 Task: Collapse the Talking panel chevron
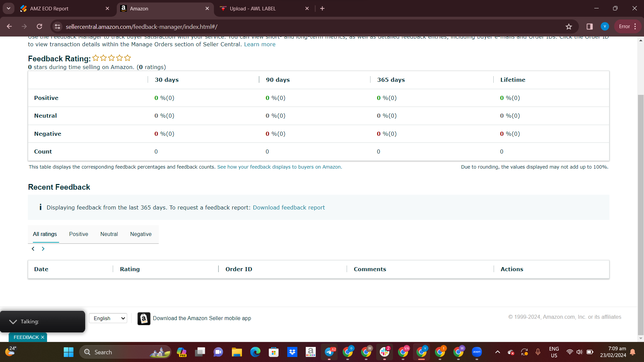13,322
